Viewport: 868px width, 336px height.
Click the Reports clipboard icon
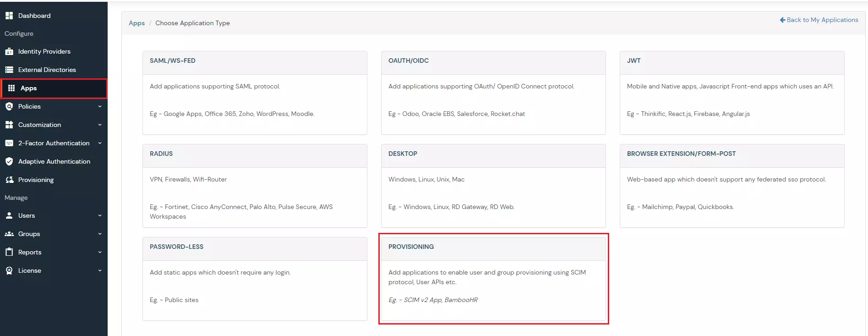pyautogui.click(x=9, y=252)
